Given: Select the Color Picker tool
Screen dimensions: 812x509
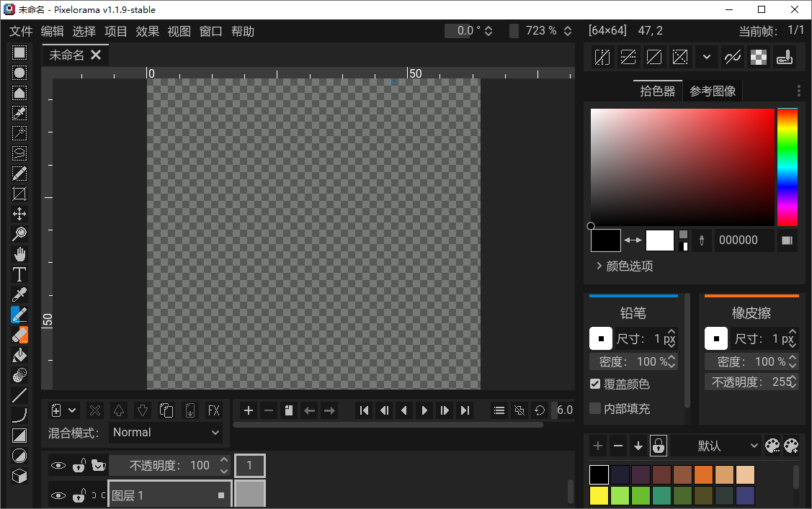Looking at the screenshot, I should 19,294.
